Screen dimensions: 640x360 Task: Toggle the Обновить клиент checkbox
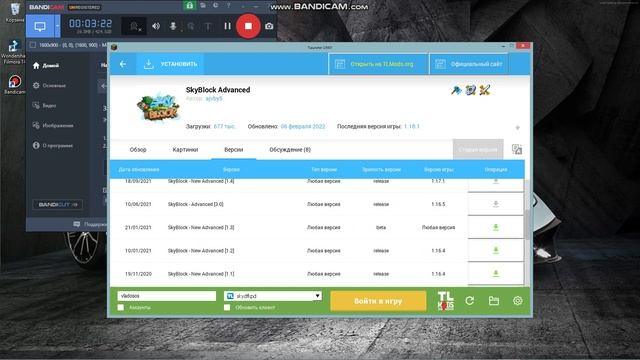[227, 307]
